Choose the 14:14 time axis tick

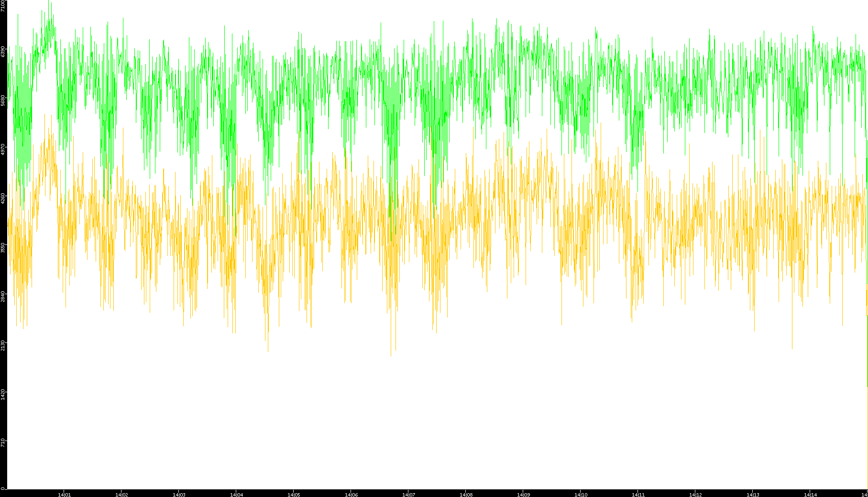[810, 495]
